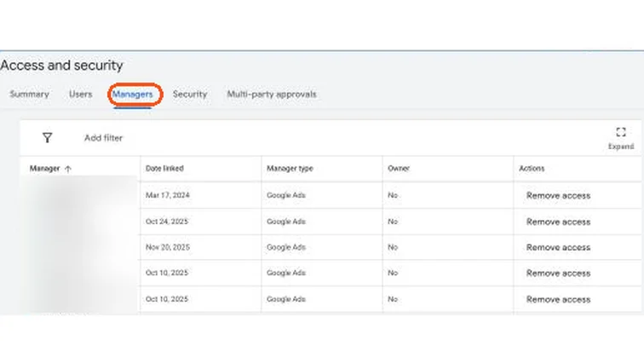Click the Actions column header
Viewport: 644px width, 363px height.
(532, 169)
